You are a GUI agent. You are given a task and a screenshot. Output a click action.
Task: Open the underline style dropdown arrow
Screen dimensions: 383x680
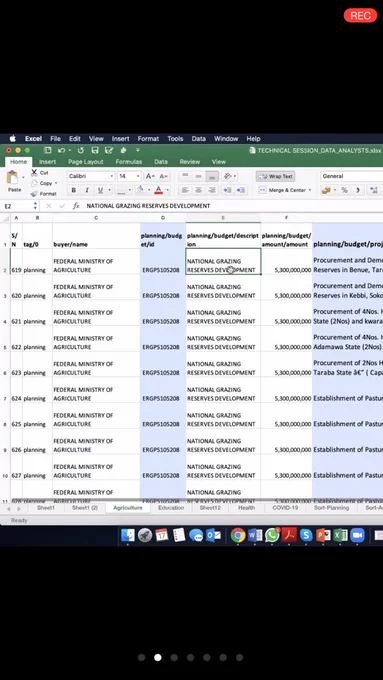pyautogui.click(x=108, y=190)
